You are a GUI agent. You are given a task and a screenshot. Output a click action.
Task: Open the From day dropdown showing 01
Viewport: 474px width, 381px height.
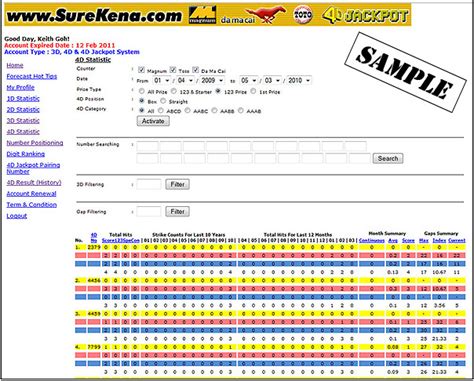coord(162,80)
